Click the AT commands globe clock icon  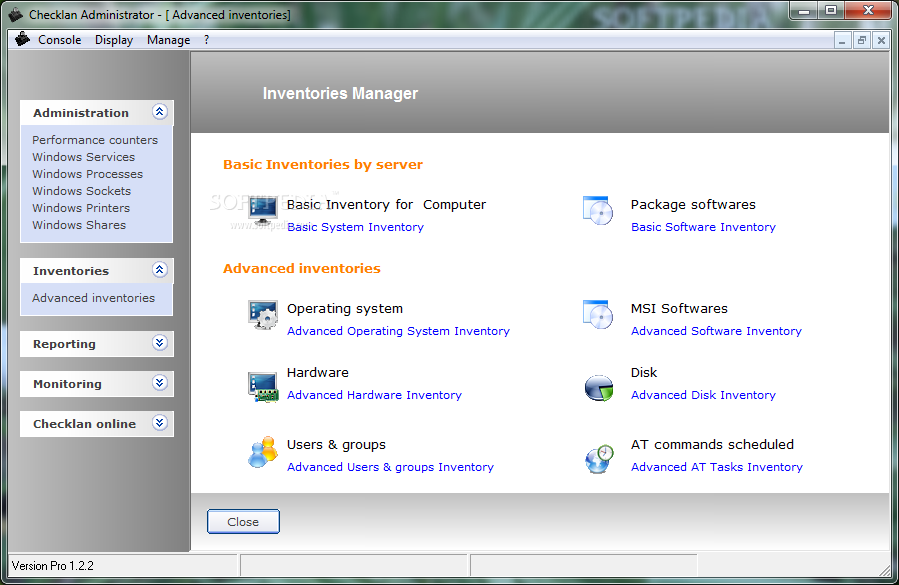point(599,459)
